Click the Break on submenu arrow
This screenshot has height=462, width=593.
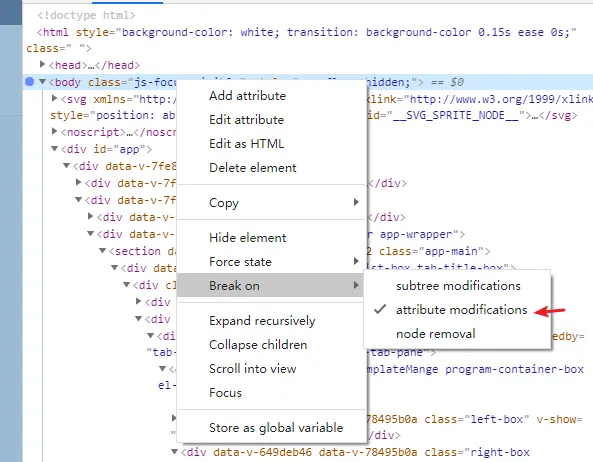tap(356, 285)
